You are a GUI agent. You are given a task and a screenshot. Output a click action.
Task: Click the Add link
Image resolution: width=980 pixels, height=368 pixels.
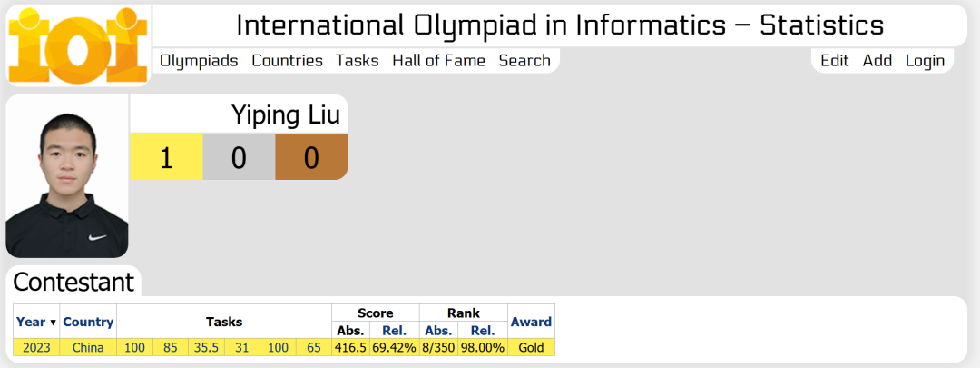tap(877, 61)
